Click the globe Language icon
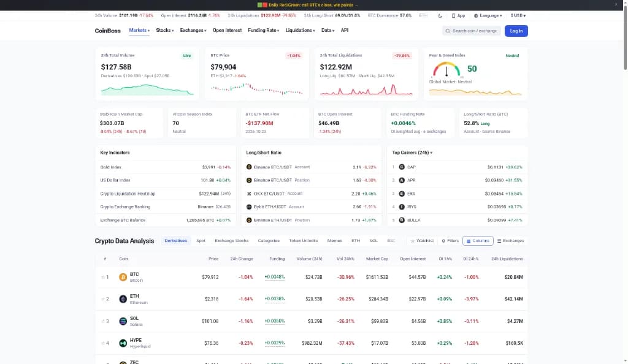This screenshot has height=364, width=628. [476, 15]
